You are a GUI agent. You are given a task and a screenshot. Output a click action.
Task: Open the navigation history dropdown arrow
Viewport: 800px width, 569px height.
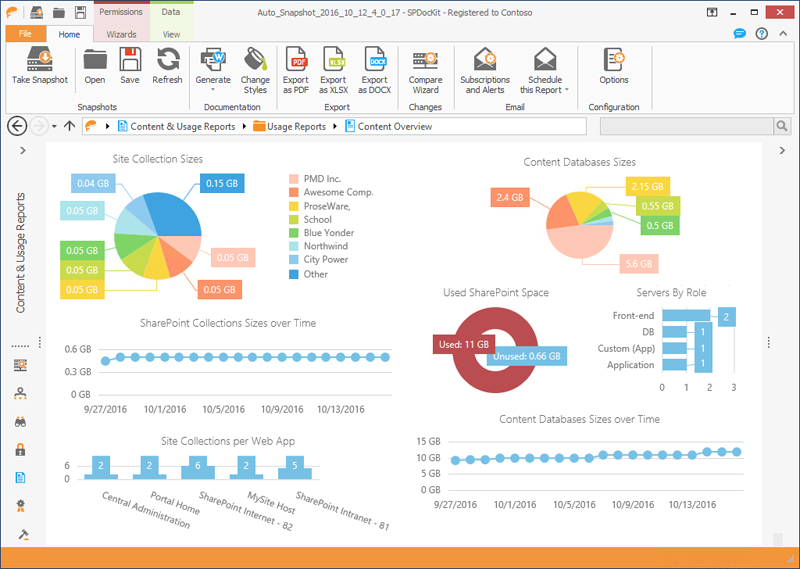click(x=54, y=126)
